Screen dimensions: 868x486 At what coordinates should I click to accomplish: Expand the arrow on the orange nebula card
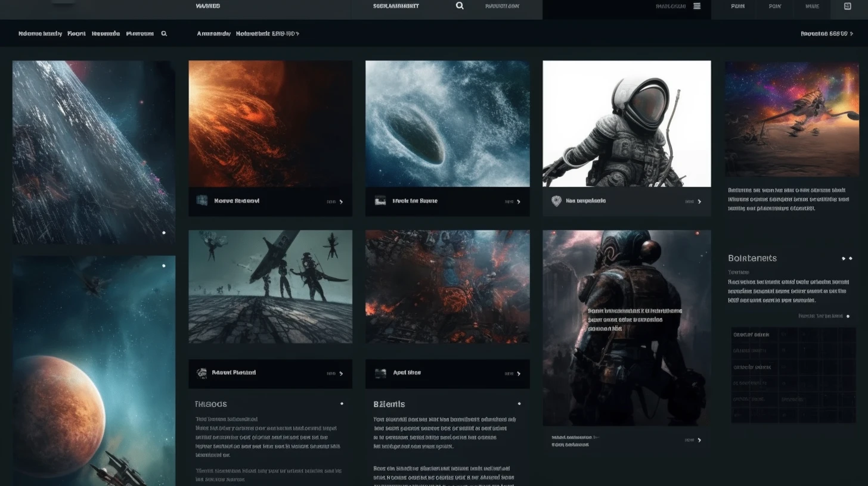coord(341,202)
